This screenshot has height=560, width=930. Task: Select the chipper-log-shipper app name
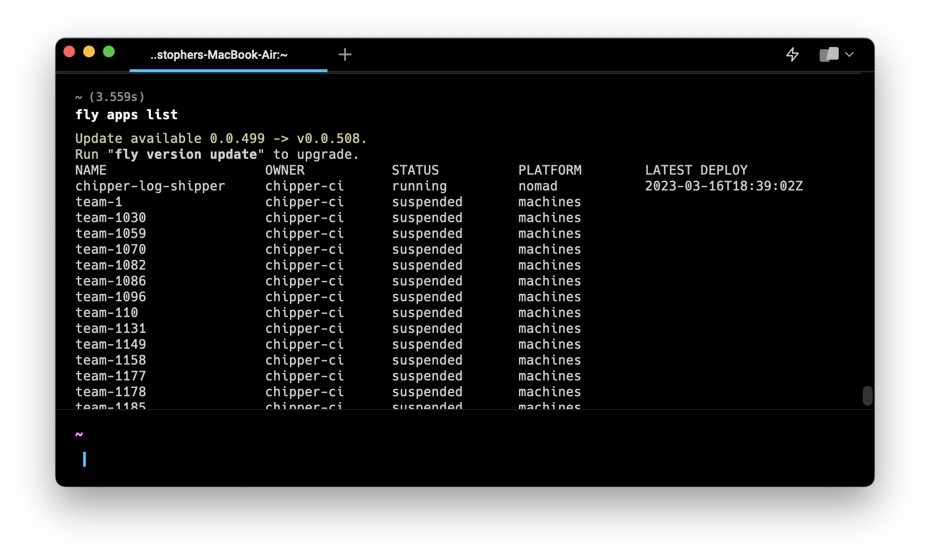click(150, 186)
